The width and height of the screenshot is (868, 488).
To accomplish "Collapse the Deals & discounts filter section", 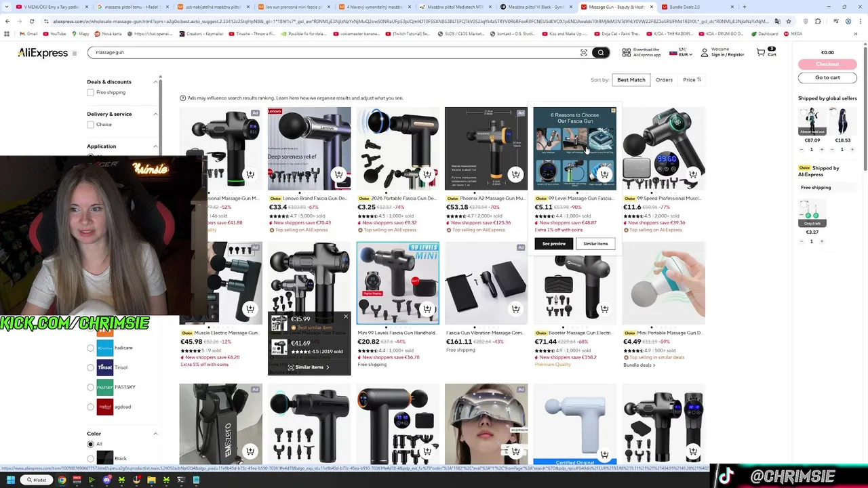I will click(155, 82).
